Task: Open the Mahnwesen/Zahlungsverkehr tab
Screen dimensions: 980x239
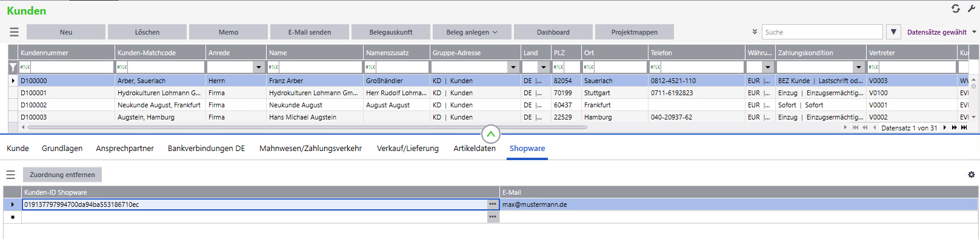Action: coord(310,149)
